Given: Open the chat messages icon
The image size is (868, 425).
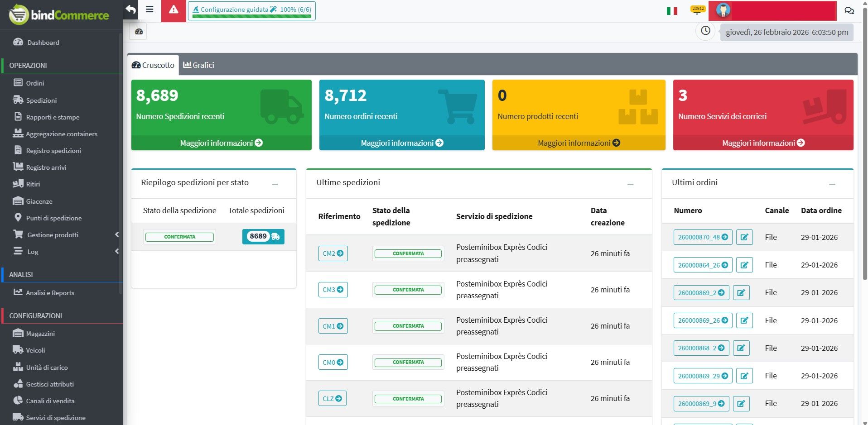Looking at the screenshot, I should click(849, 10).
